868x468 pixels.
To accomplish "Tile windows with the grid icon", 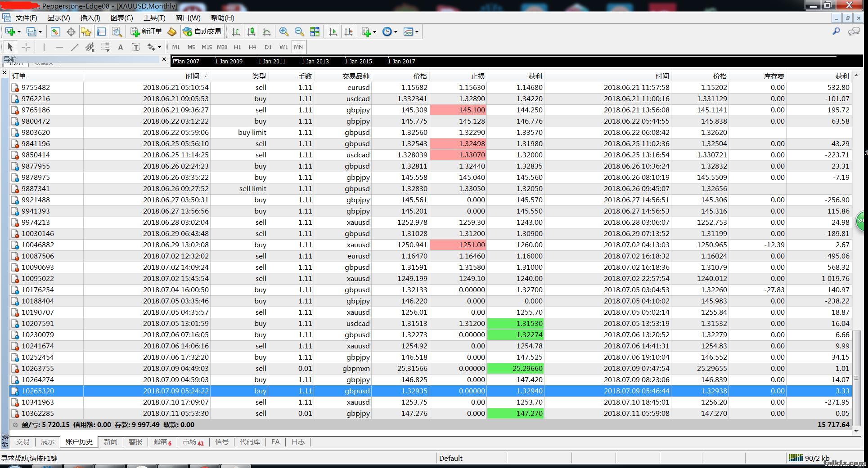I will pyautogui.click(x=315, y=31).
